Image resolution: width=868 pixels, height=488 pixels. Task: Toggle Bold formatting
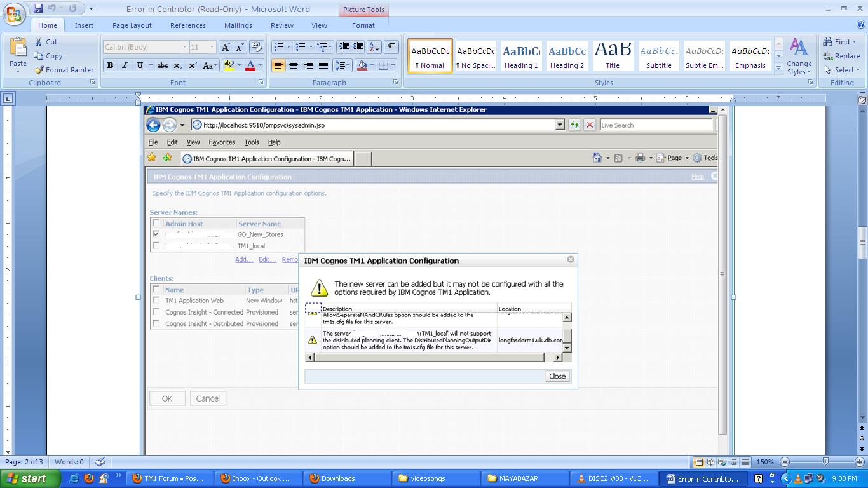[x=110, y=65]
